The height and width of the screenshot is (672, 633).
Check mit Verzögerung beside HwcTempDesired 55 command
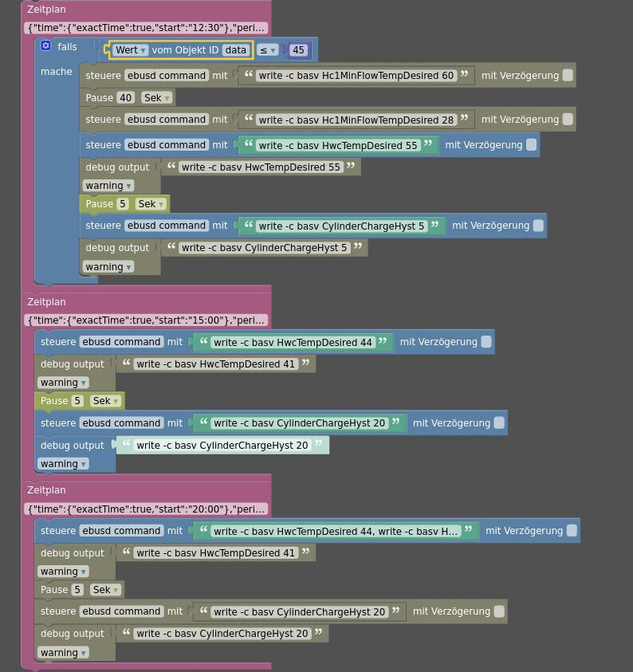click(531, 145)
